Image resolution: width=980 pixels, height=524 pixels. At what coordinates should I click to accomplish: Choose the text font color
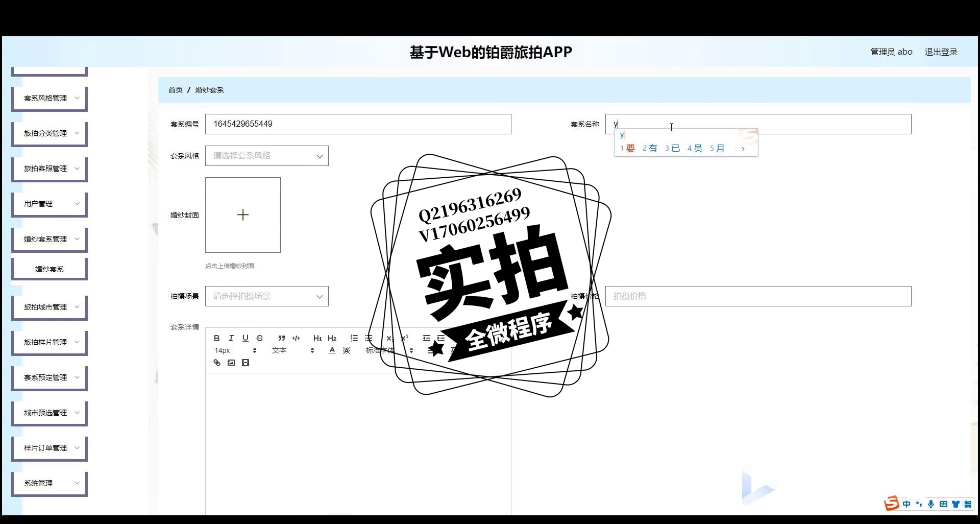pyautogui.click(x=332, y=350)
